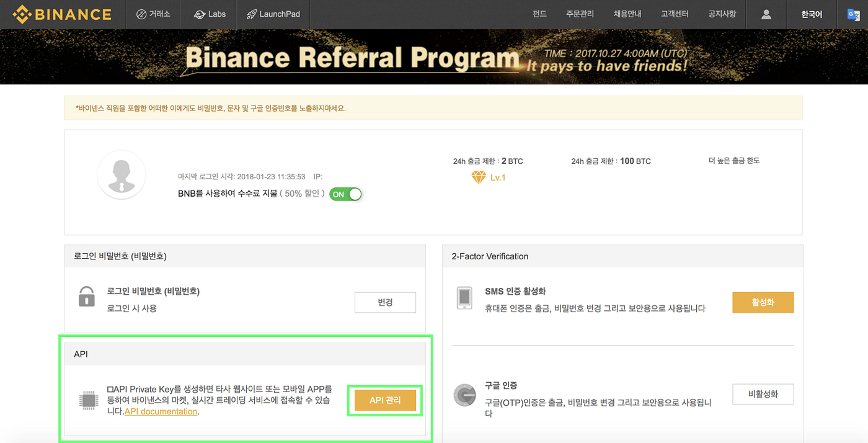868x443 pixels.
Task: Click the SMS phone icon
Action: pyautogui.click(x=464, y=298)
